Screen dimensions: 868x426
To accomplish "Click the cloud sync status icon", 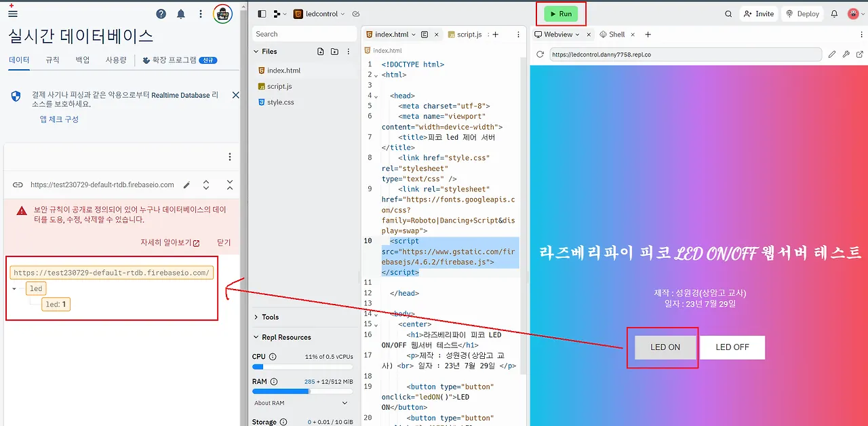I will (x=357, y=14).
